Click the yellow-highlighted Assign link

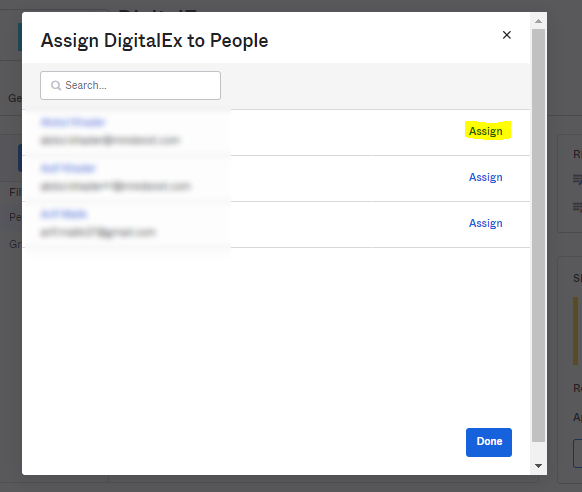[486, 131]
